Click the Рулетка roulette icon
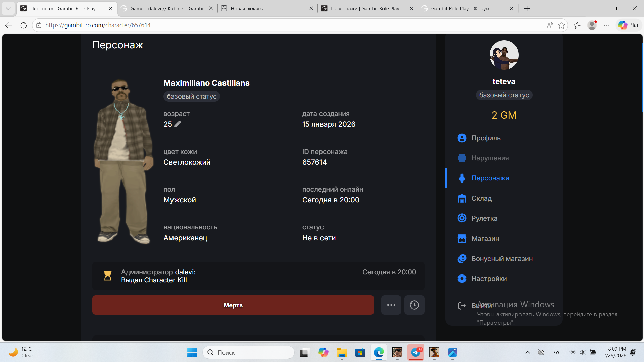The width and height of the screenshot is (644, 362). pos(462,218)
